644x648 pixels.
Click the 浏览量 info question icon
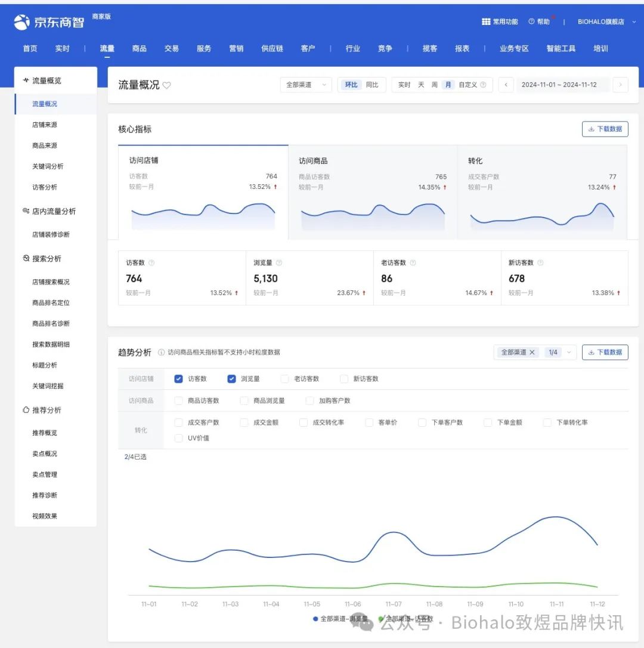(x=279, y=263)
